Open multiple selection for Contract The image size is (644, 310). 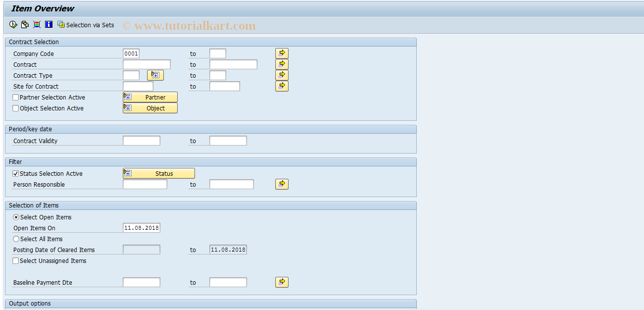click(282, 64)
